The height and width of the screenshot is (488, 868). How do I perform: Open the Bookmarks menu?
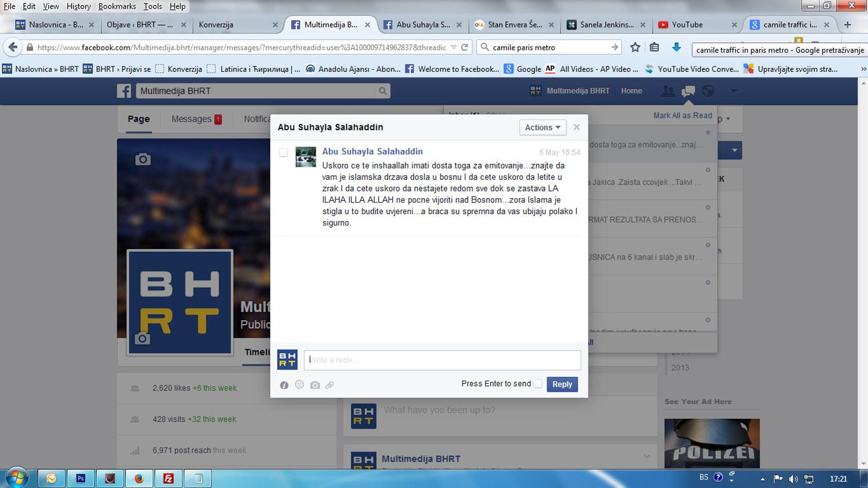[117, 6]
